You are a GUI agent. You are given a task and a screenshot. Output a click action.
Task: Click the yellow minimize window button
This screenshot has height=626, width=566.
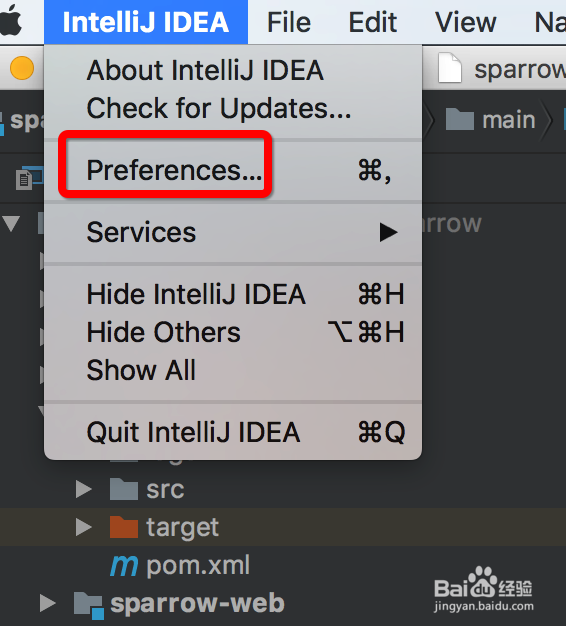(22, 68)
